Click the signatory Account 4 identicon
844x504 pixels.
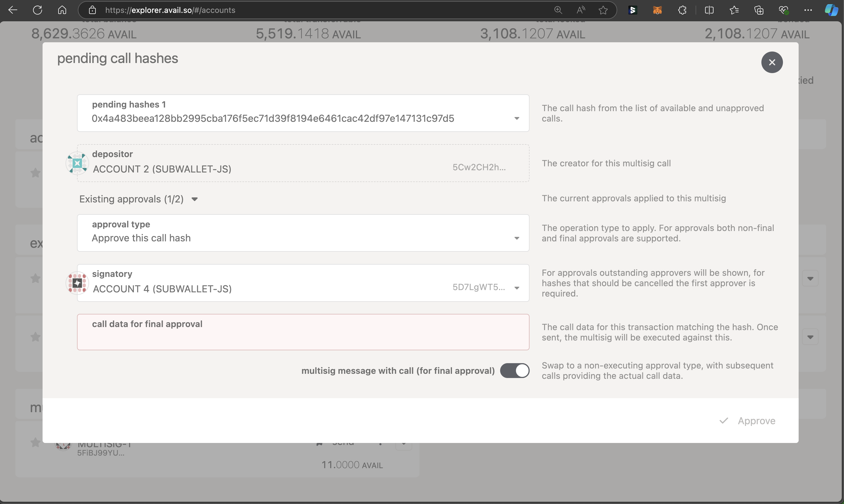pyautogui.click(x=77, y=283)
